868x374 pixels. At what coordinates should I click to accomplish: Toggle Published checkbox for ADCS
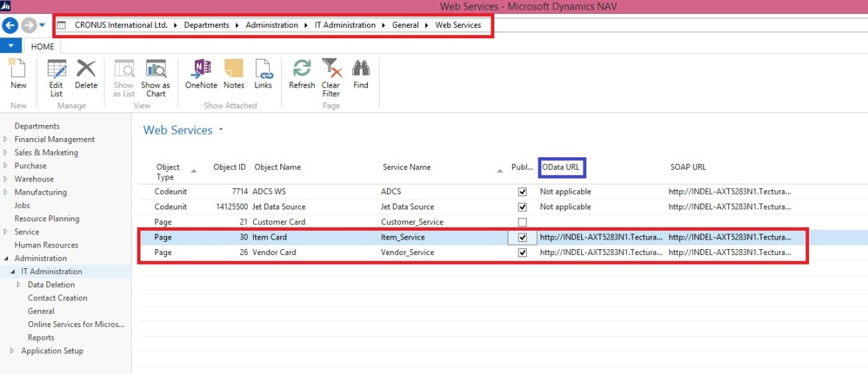522,192
